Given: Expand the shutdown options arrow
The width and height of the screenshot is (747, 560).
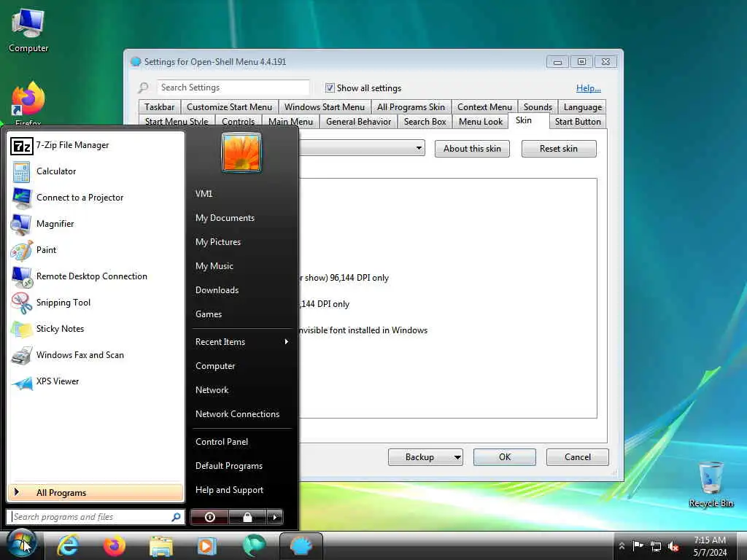Looking at the screenshot, I should [275, 517].
